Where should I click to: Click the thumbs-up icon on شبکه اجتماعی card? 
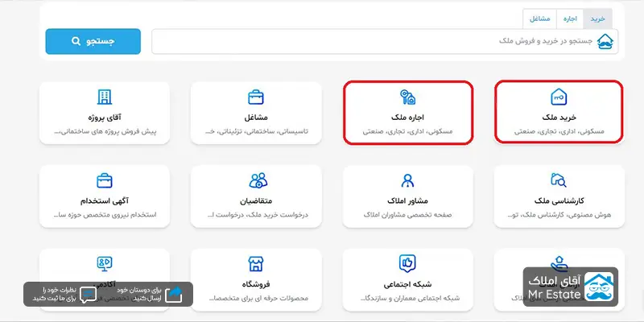(x=407, y=262)
